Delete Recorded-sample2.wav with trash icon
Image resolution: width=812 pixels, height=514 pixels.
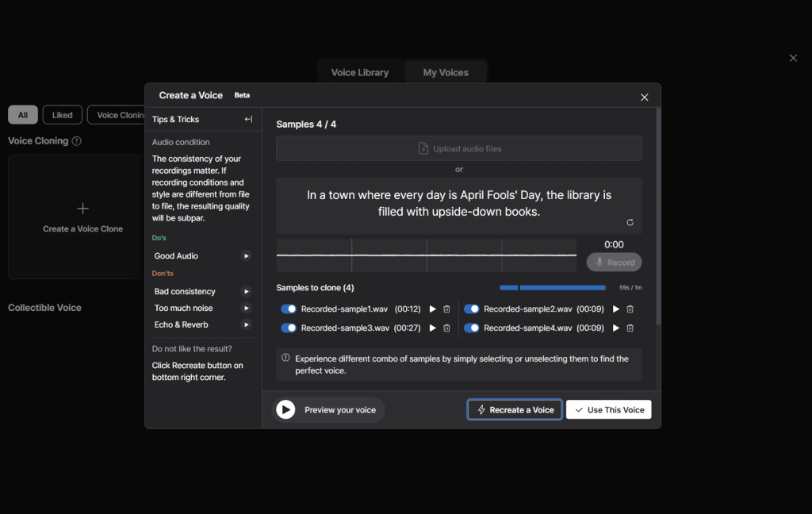(x=630, y=309)
